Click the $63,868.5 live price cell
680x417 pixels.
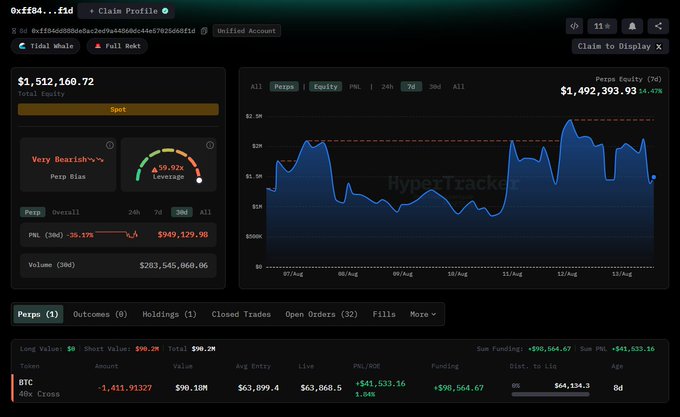pyautogui.click(x=321, y=388)
